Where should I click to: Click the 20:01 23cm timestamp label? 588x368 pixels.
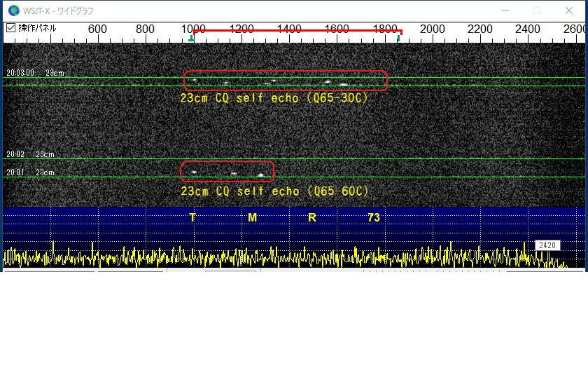click(30, 172)
